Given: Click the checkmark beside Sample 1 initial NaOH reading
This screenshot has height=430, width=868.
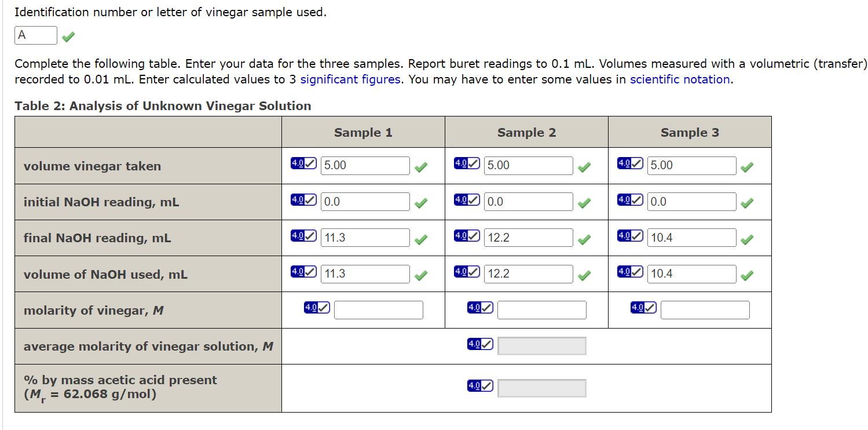Looking at the screenshot, I should pos(421,203).
